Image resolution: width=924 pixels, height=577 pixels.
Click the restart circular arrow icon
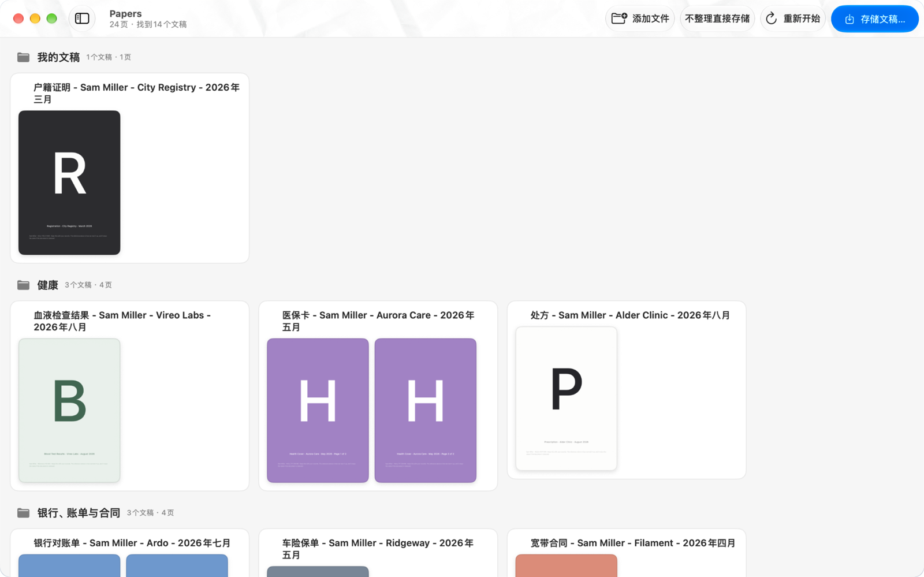point(771,18)
